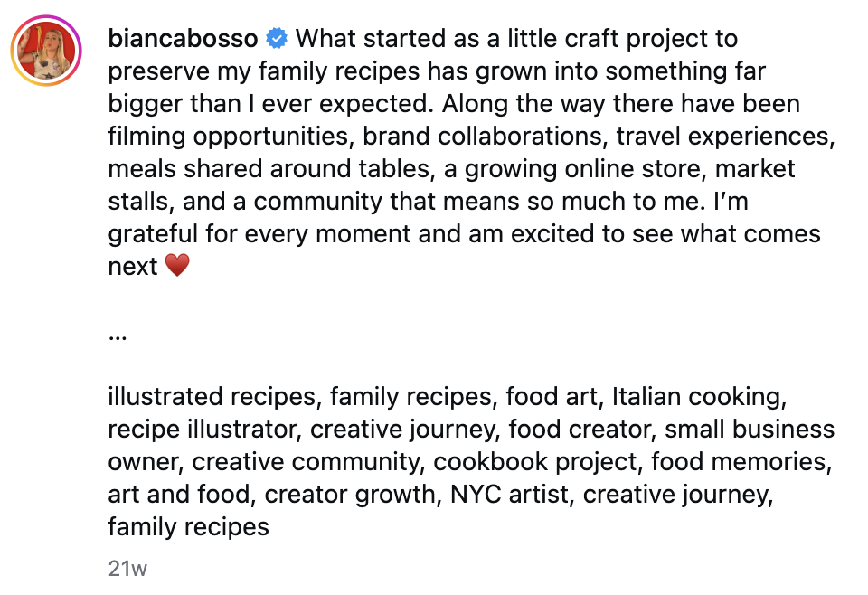Screen dimensions: 868x595
Task: Click the words 'growing online store'
Action: [585, 169]
